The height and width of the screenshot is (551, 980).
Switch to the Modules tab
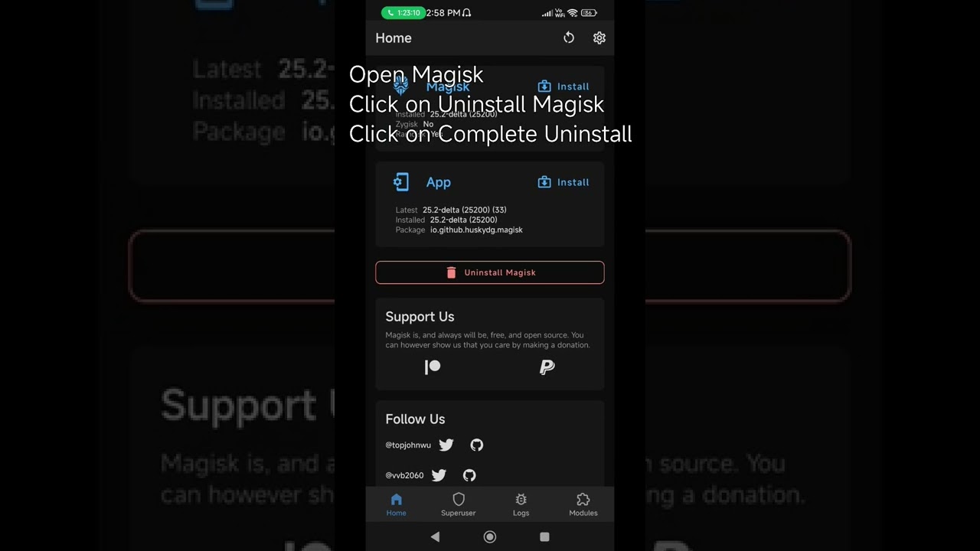[583, 505]
